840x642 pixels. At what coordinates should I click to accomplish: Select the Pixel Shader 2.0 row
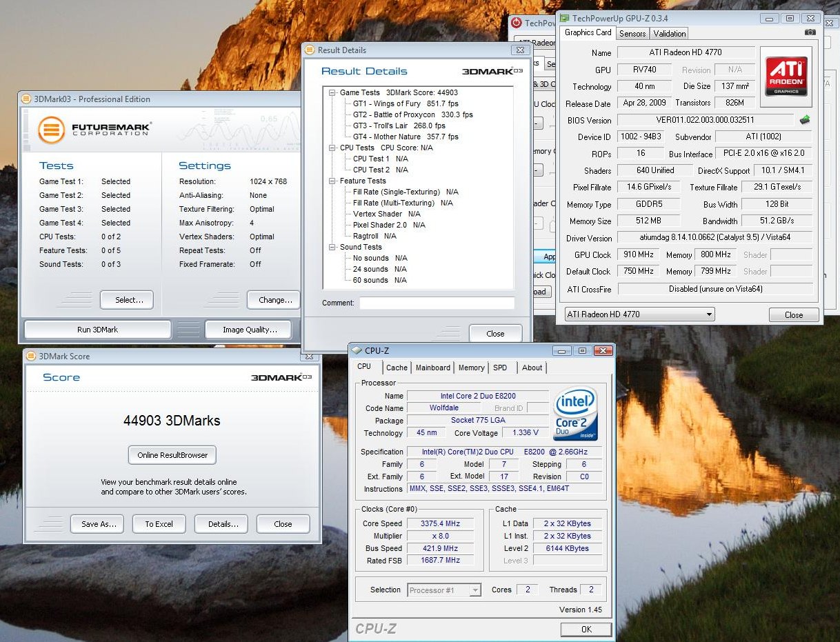[x=389, y=225]
